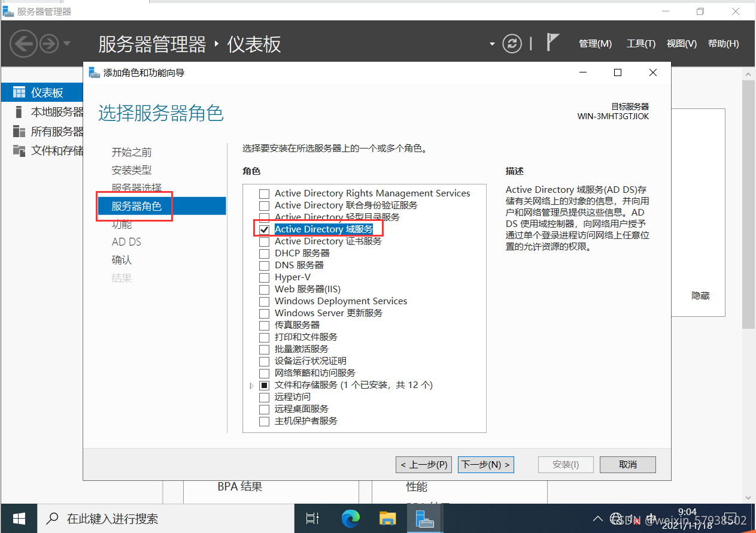Uncheck Active Directory 域服务 checkbox
756x533 pixels.
tap(264, 229)
